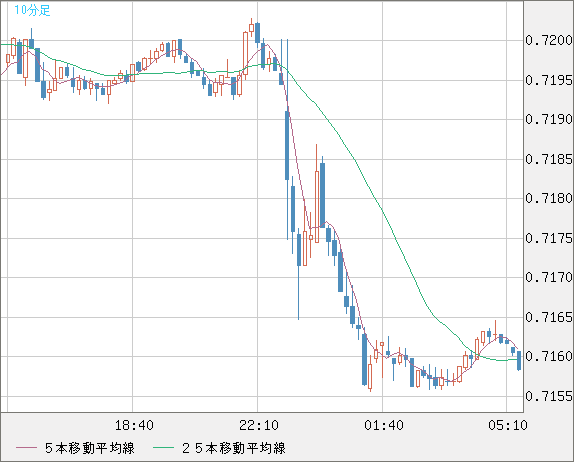The height and width of the screenshot is (462, 574).
Task: Click the 0.7175 price axis label
Action: pyautogui.click(x=549, y=238)
